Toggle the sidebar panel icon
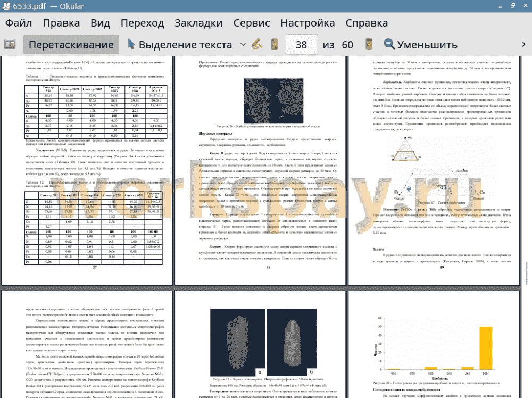The width and height of the screenshot is (532, 398). click(10, 45)
